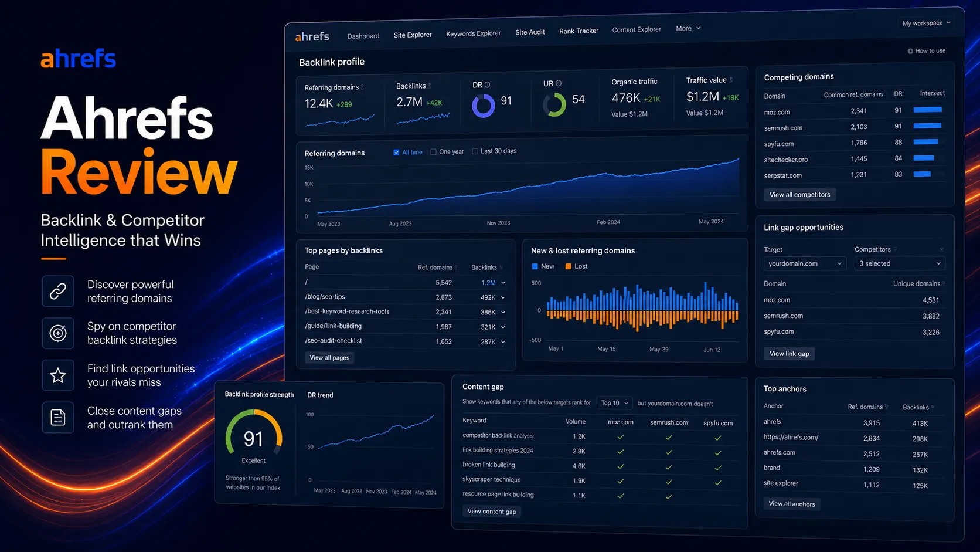Open Keywords Explorer tab
980x552 pixels.
tap(474, 33)
